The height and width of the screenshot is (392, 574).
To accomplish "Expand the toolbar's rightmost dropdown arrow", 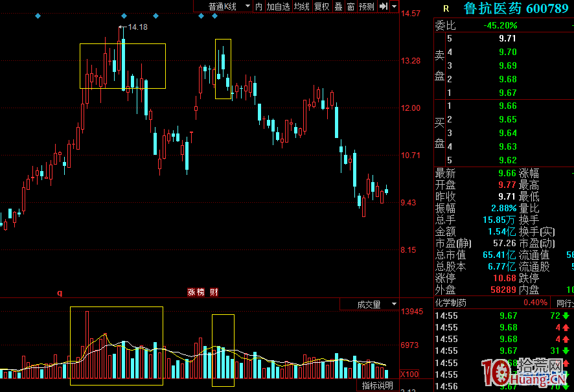I will (x=395, y=6).
